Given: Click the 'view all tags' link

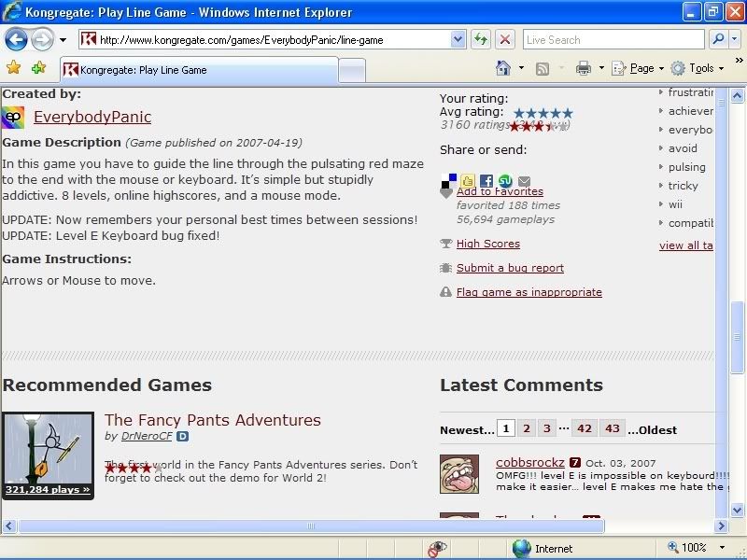Looking at the screenshot, I should click(686, 245).
